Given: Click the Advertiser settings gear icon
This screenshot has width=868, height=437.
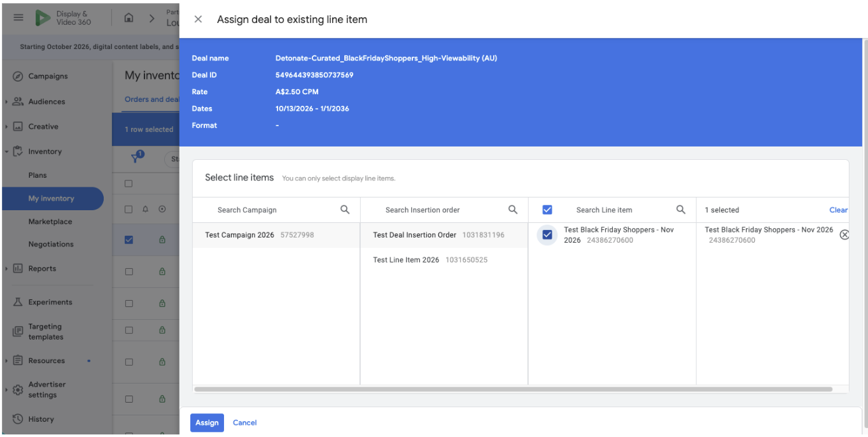Looking at the screenshot, I should click(18, 390).
